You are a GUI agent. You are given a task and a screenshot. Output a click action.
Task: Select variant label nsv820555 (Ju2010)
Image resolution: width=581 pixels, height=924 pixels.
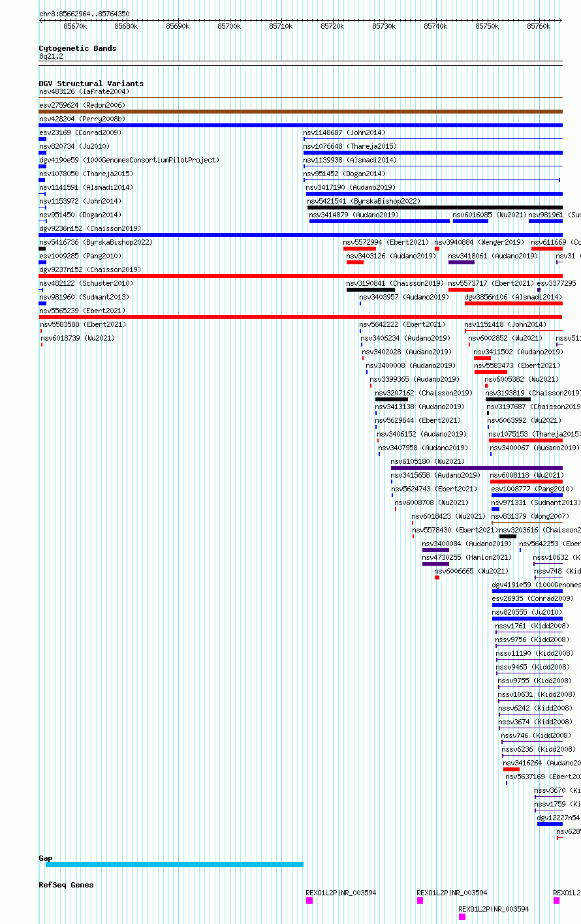click(x=527, y=612)
